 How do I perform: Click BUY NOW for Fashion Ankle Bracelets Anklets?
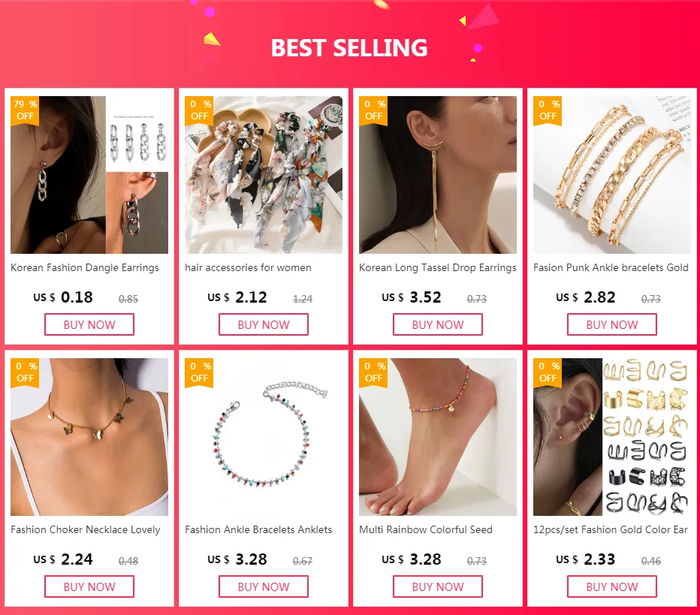click(x=264, y=586)
